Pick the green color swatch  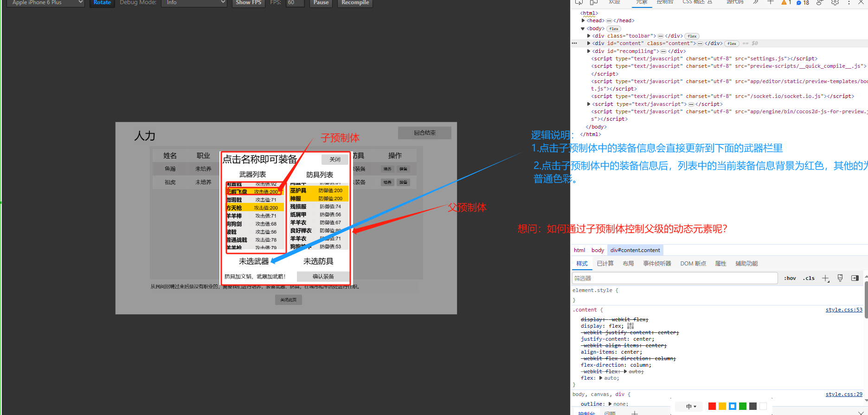point(743,406)
